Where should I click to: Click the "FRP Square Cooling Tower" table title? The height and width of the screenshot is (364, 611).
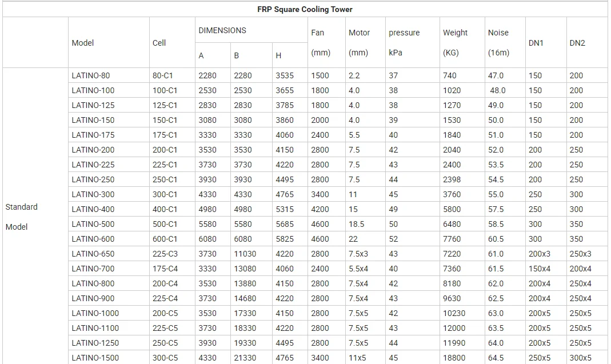click(x=305, y=9)
